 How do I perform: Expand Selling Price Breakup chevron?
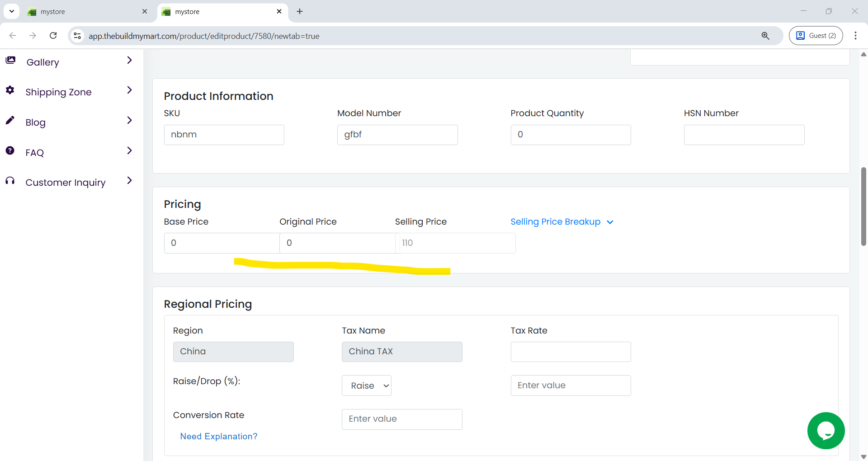(610, 222)
